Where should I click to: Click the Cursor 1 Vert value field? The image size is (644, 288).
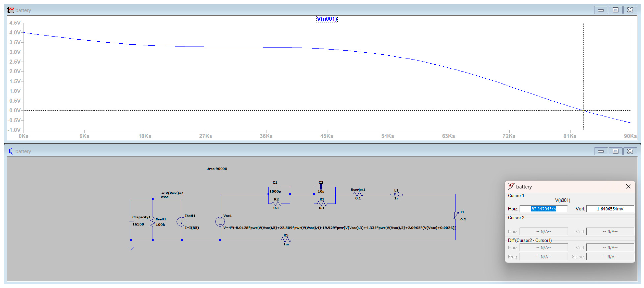click(610, 209)
